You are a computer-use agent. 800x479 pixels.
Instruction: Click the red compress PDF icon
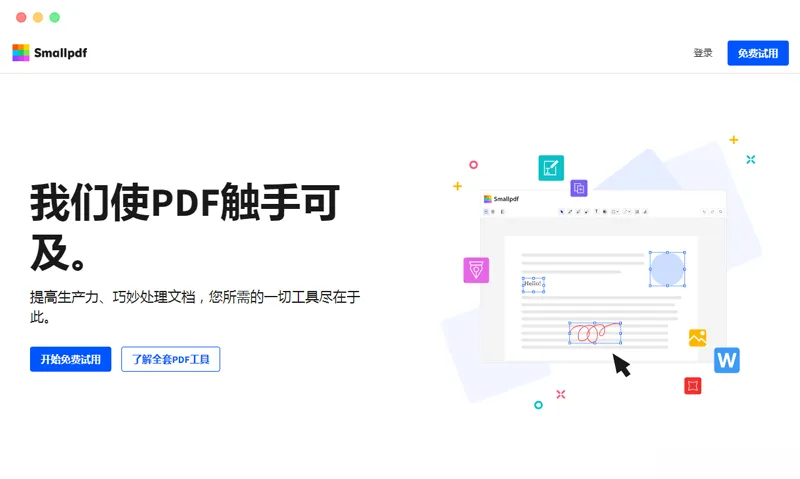coord(692,386)
